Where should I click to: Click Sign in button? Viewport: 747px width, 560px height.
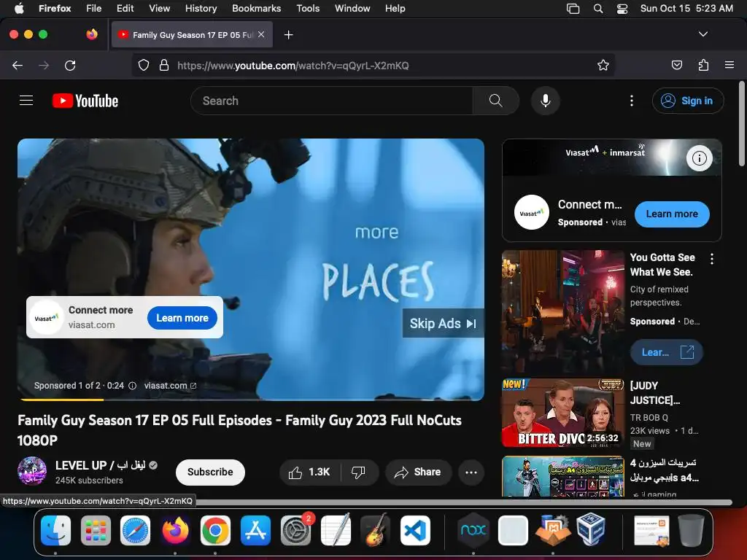click(x=687, y=101)
